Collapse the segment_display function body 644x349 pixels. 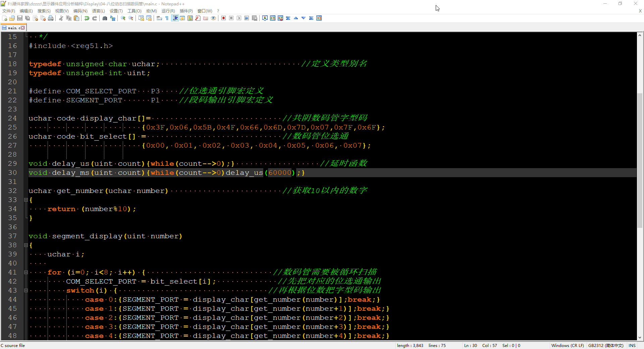coord(26,245)
